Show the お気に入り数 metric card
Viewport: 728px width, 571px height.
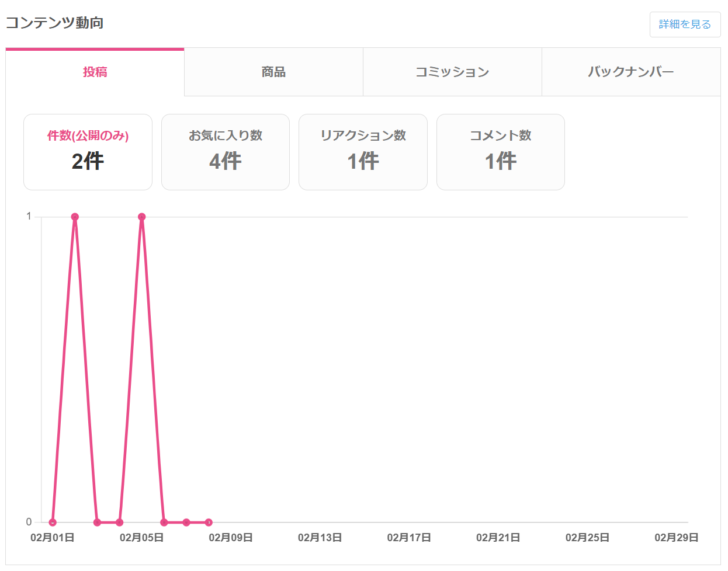coord(226,152)
